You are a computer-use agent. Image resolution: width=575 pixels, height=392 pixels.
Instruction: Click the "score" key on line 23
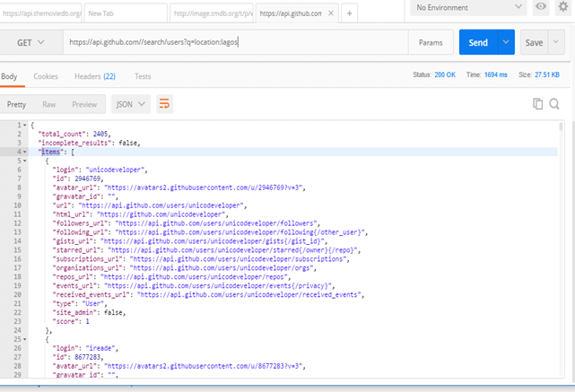pyautogui.click(x=65, y=322)
